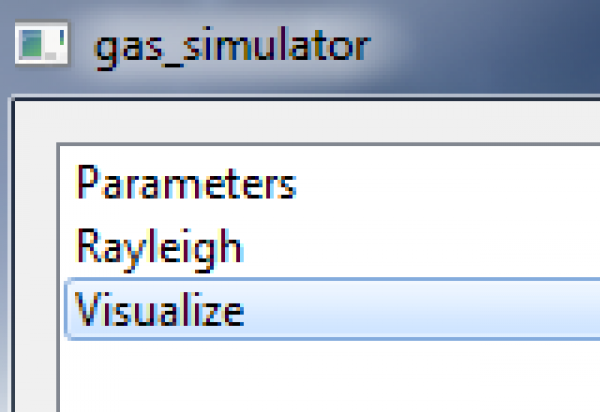Viewport: 600px width, 412px height.
Task: Click empty title bar right of gas_simulator
Action: 480,46
